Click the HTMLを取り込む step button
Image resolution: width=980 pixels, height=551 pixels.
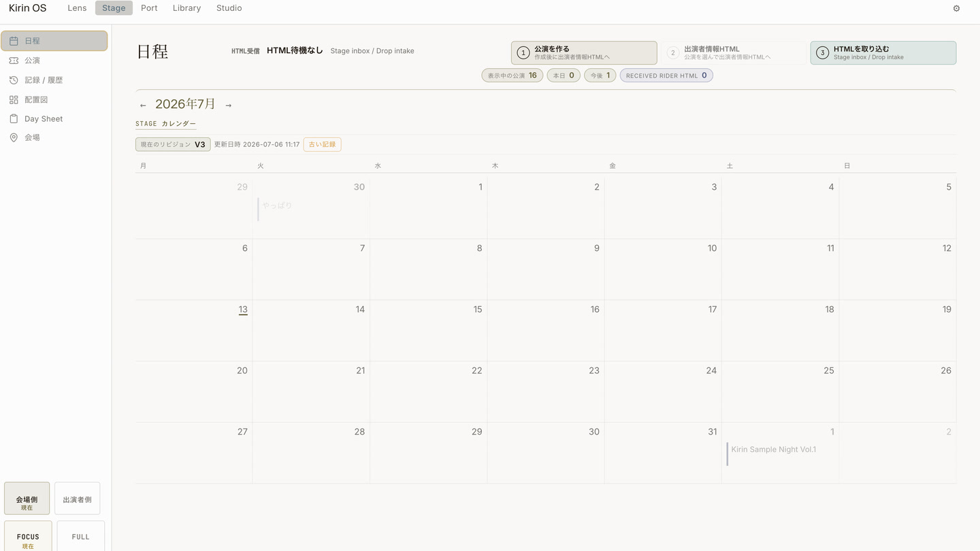883,52
